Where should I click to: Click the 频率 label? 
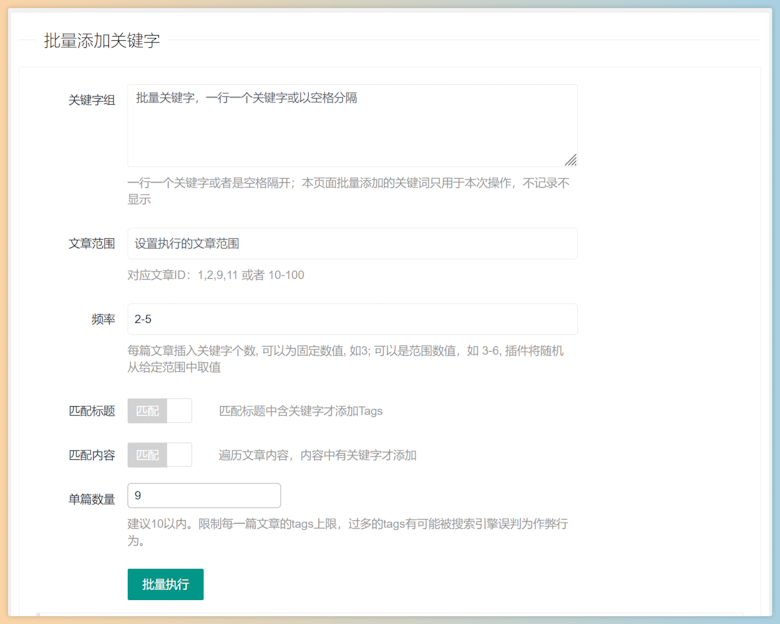pos(103,319)
